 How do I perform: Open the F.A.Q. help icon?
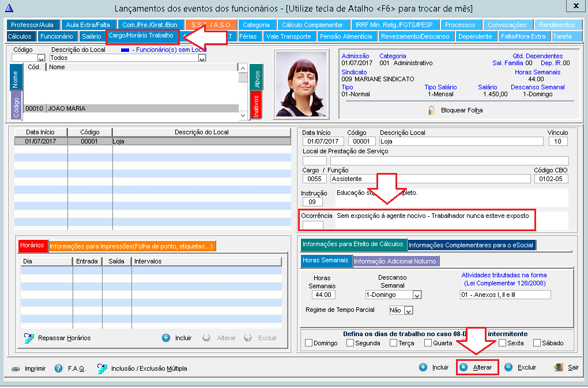(58, 368)
